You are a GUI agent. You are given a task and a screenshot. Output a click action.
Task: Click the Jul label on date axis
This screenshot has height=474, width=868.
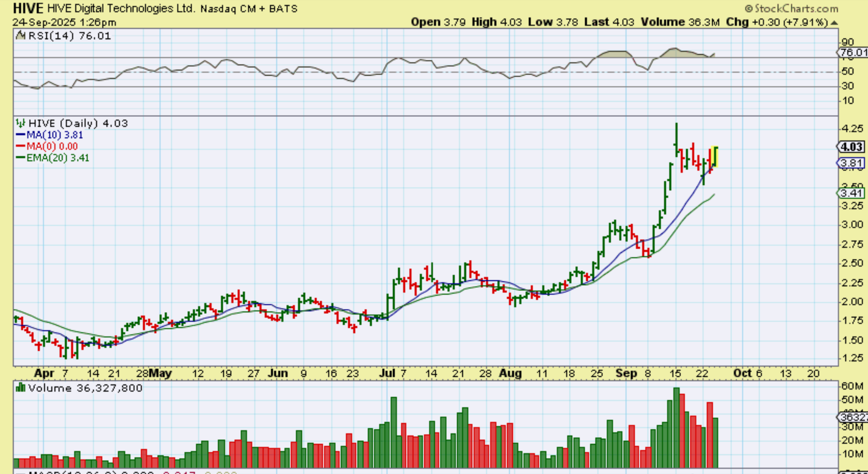point(387,373)
